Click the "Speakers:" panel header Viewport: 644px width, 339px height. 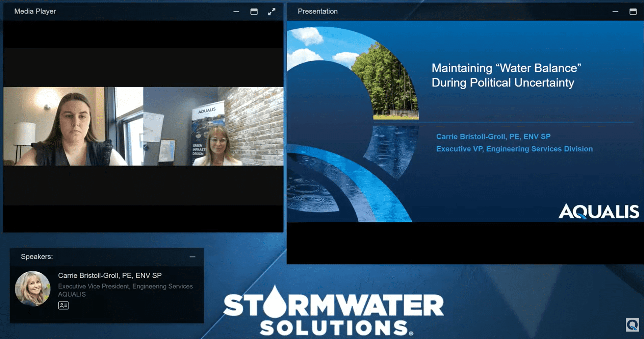tap(37, 257)
